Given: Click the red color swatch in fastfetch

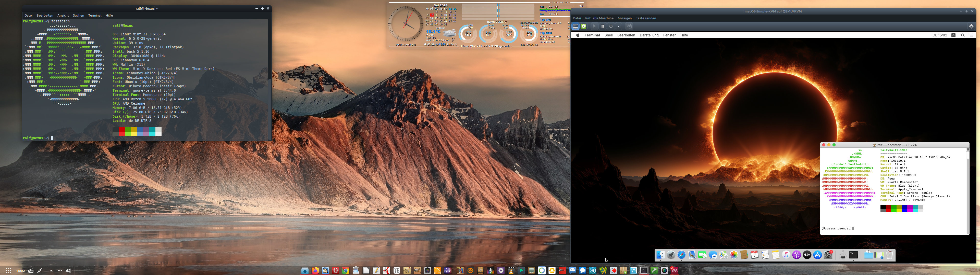Looking at the screenshot, I should [121, 132].
